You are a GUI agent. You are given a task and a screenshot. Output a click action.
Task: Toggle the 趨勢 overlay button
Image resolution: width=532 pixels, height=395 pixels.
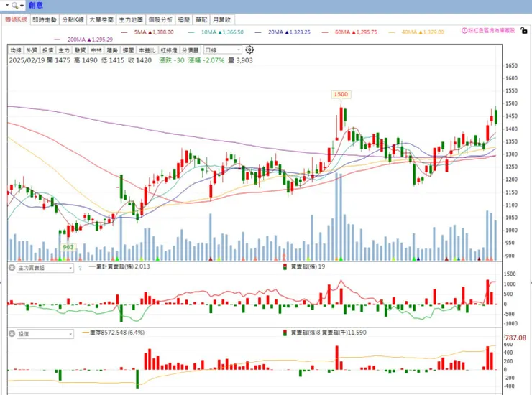pyautogui.click(x=112, y=50)
